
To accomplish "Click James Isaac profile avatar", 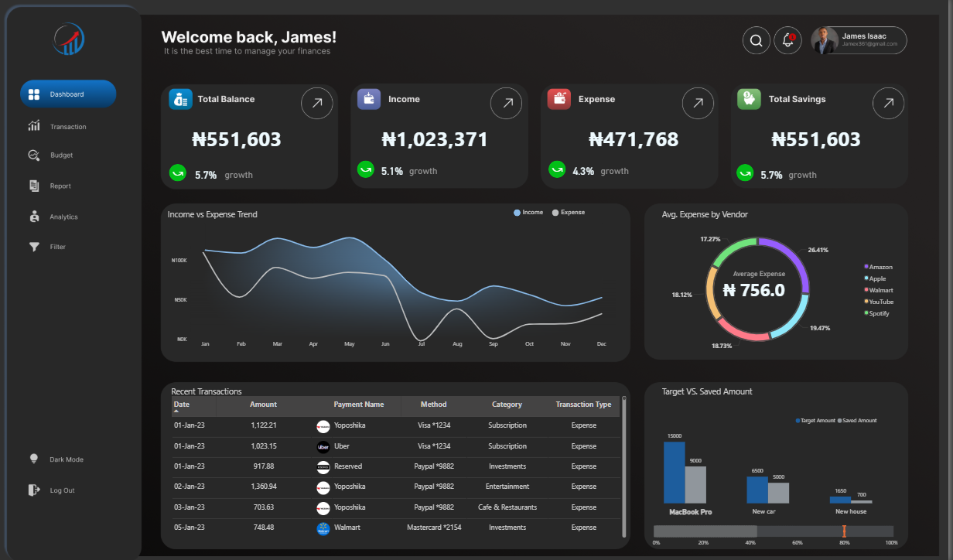I will pos(825,40).
